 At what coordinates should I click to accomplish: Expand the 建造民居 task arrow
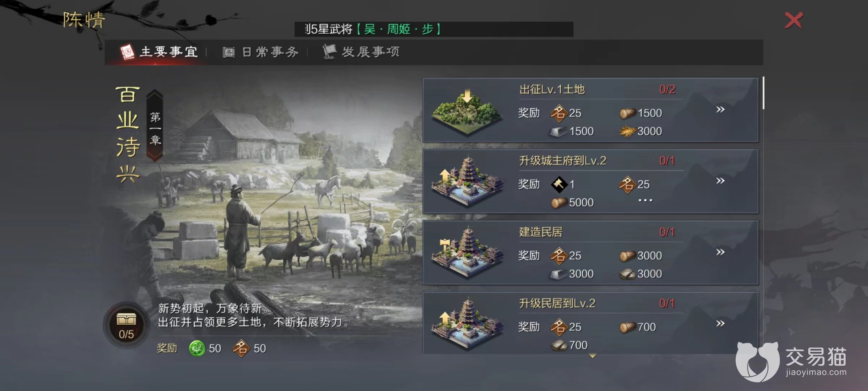click(720, 252)
